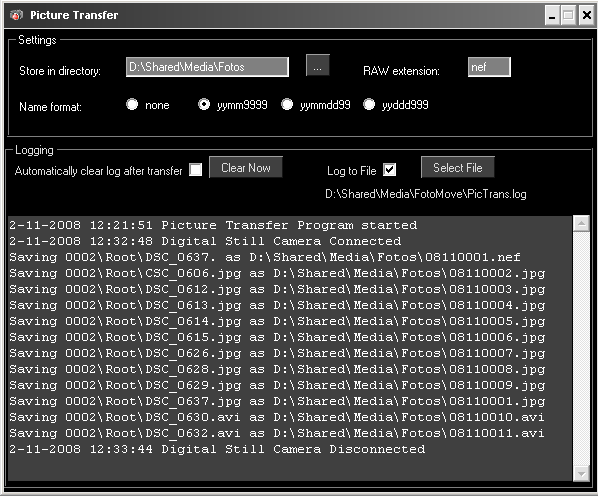
Task: Untick the Log to File checkbox
Action: pos(389,170)
